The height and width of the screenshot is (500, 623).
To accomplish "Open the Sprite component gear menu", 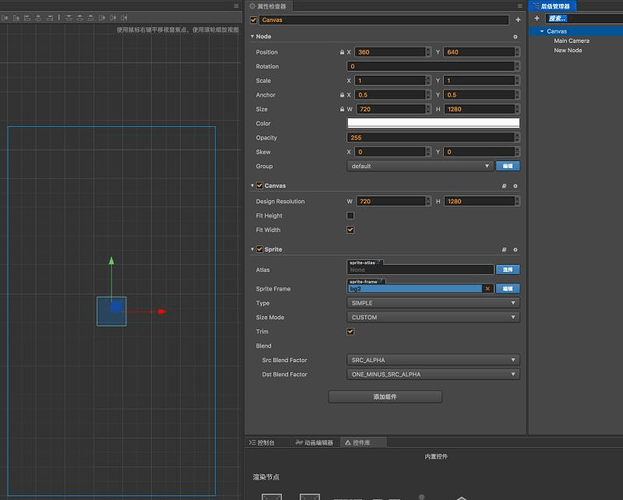I will pos(515,249).
